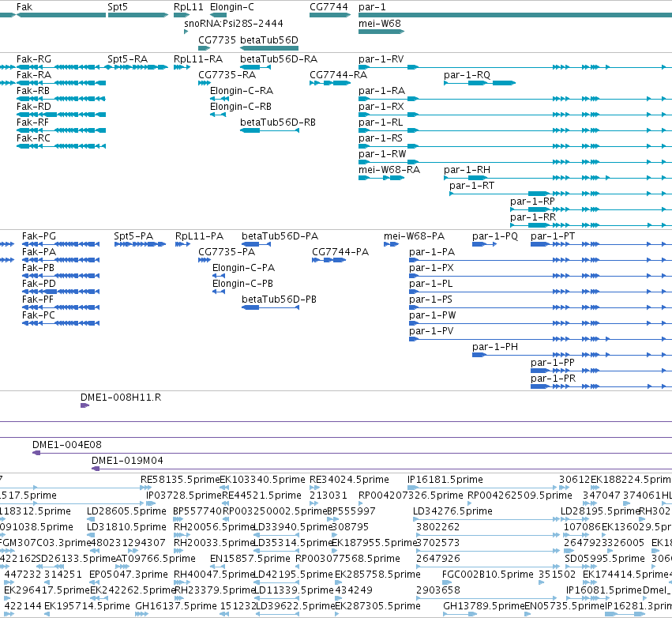The height and width of the screenshot is (618, 672).
Task: Select the mei-W68 gene label
Action: (x=380, y=24)
